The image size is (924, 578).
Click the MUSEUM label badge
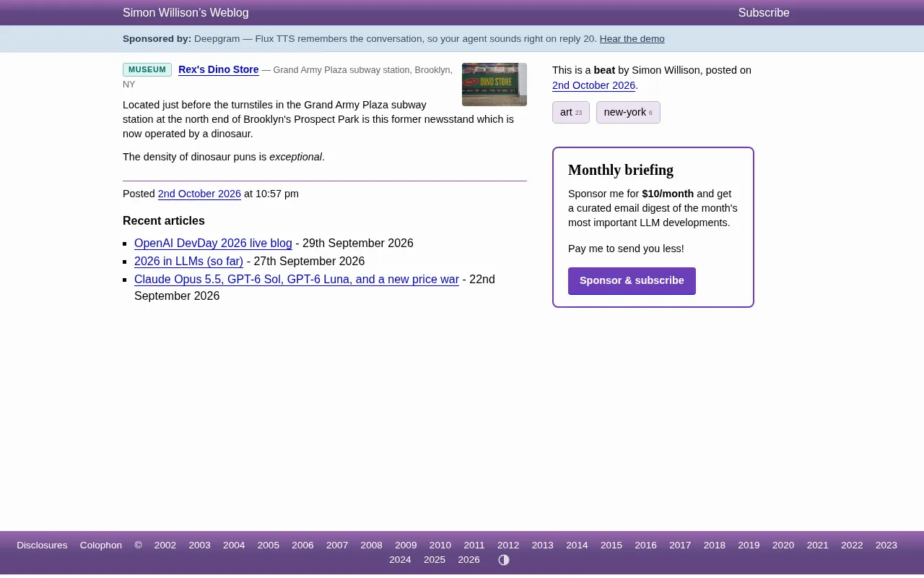click(x=147, y=69)
